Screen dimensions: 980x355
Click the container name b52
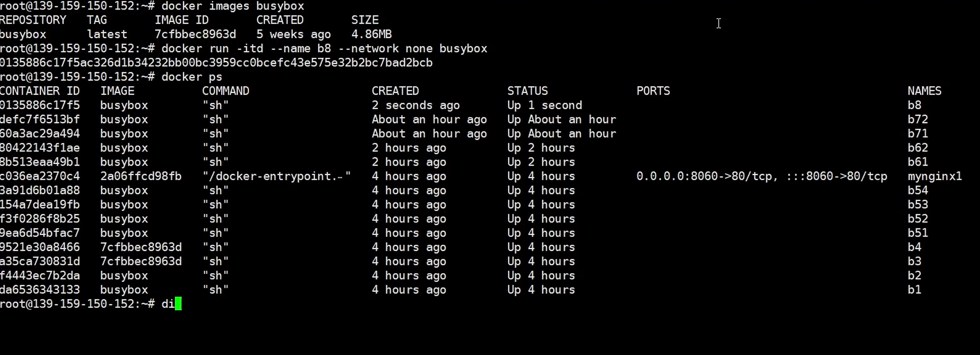918,218
